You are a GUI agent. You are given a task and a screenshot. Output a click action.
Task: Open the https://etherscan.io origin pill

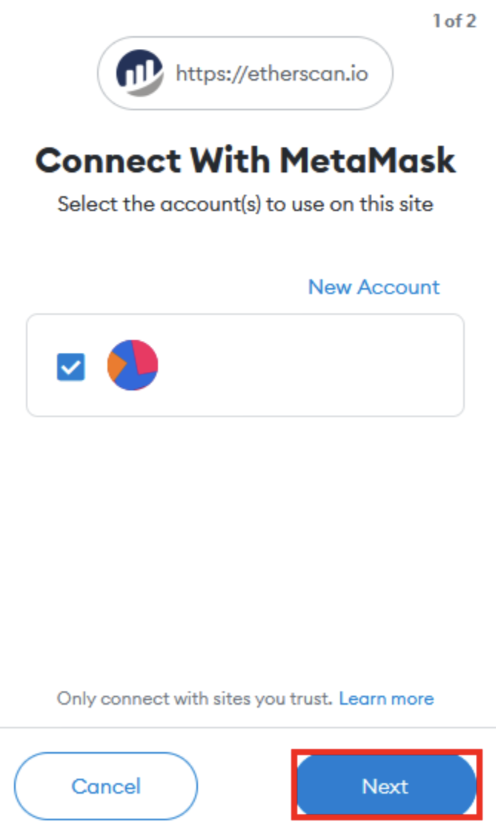(245, 73)
